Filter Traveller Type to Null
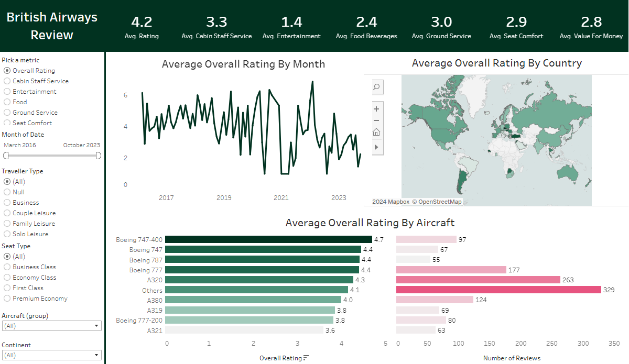 click(7, 192)
